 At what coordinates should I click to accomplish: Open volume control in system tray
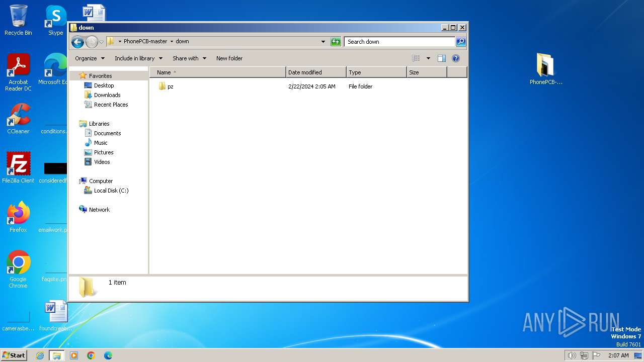point(572,355)
